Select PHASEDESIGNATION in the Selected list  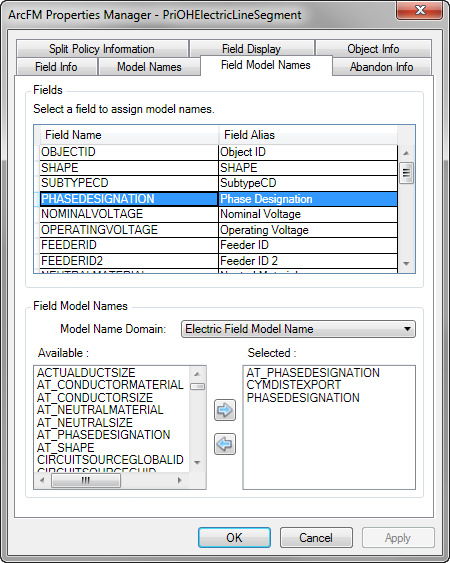coord(303,397)
